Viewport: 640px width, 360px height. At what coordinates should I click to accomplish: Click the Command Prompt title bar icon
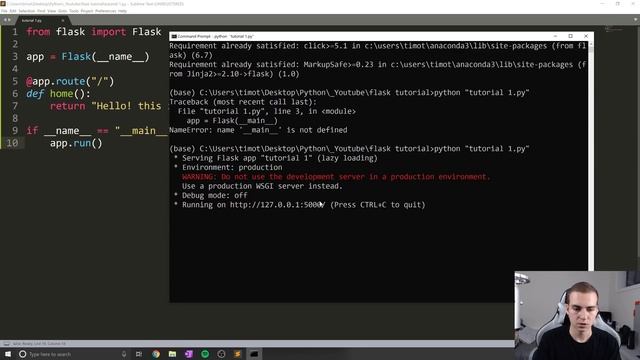[x=174, y=36]
